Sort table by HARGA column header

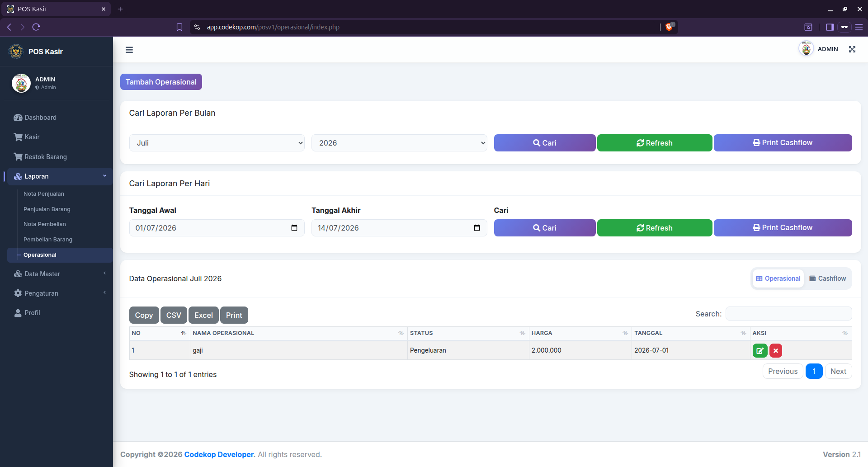tap(580, 333)
